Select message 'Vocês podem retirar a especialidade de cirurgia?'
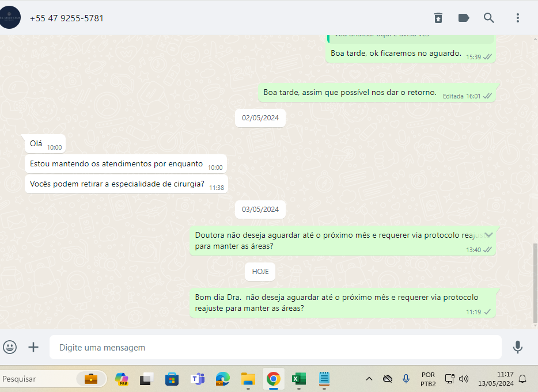The height and width of the screenshot is (392, 538). click(126, 184)
